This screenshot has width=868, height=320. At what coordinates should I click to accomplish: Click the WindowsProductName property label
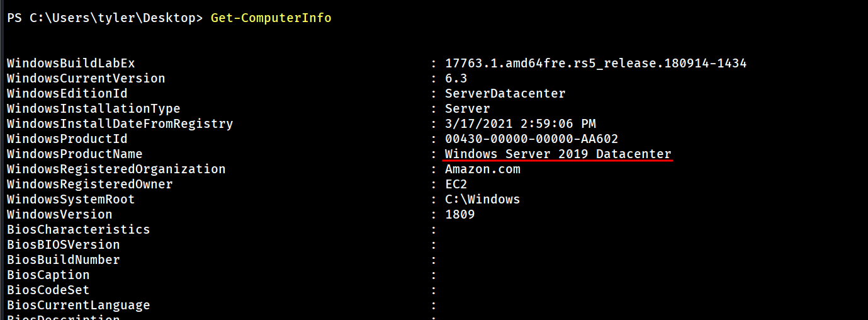(x=74, y=154)
